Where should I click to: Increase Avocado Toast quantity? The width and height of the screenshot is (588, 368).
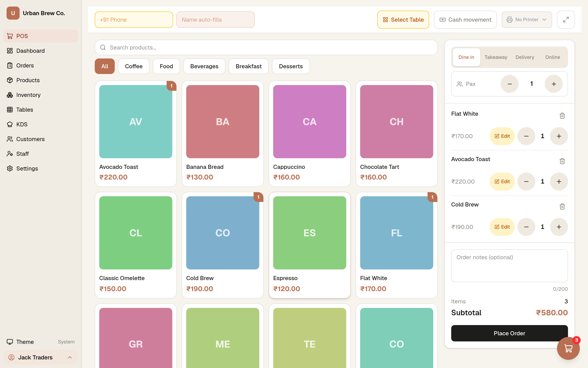click(x=559, y=182)
